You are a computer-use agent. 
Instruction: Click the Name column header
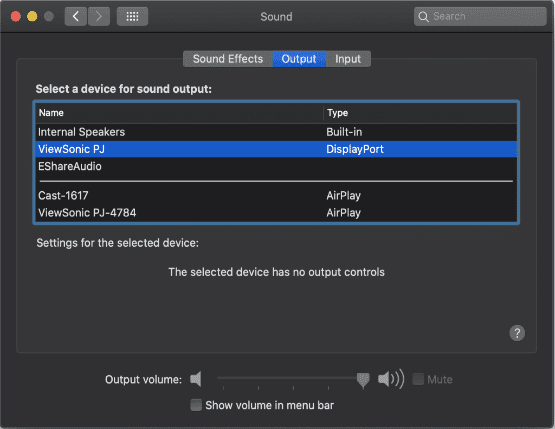pyautogui.click(x=179, y=113)
